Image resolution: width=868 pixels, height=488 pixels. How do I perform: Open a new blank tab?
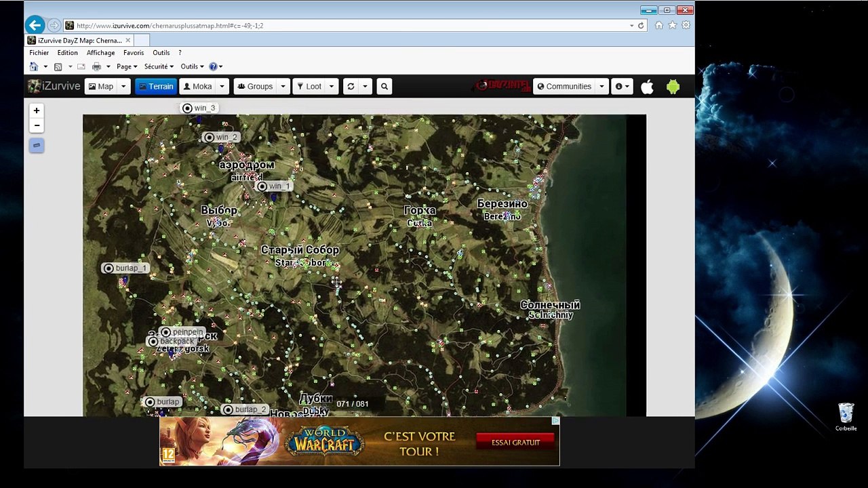click(x=142, y=41)
